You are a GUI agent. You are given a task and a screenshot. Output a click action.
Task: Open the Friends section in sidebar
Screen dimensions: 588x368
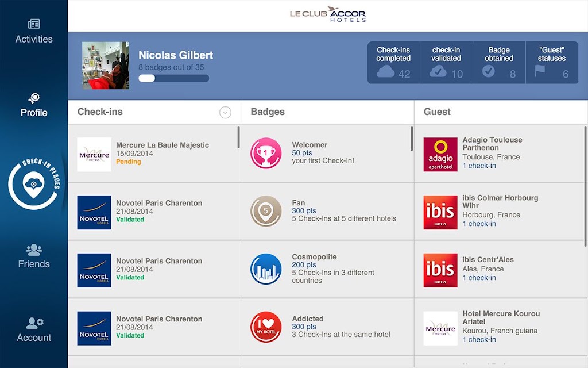click(34, 256)
